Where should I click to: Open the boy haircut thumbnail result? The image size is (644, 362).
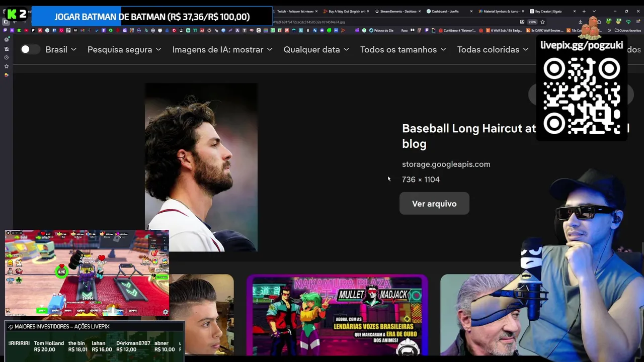(x=202, y=315)
